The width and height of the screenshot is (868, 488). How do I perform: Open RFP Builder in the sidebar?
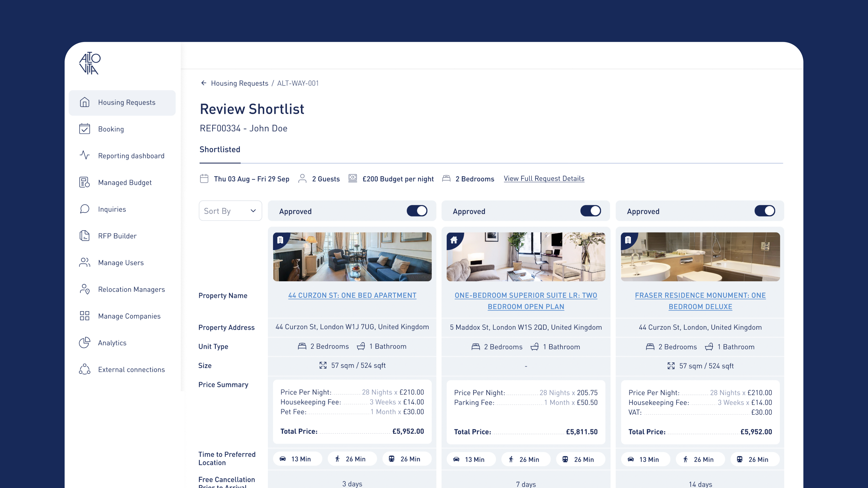(122, 236)
